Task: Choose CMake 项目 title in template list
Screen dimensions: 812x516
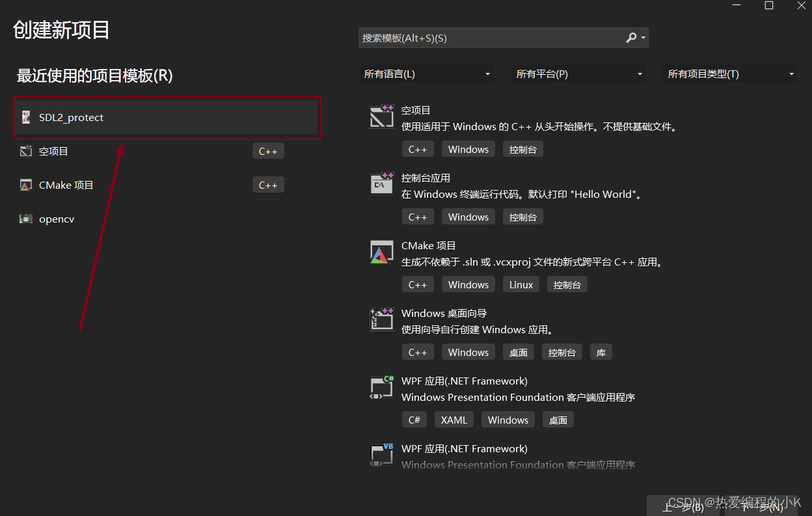Action: click(429, 245)
